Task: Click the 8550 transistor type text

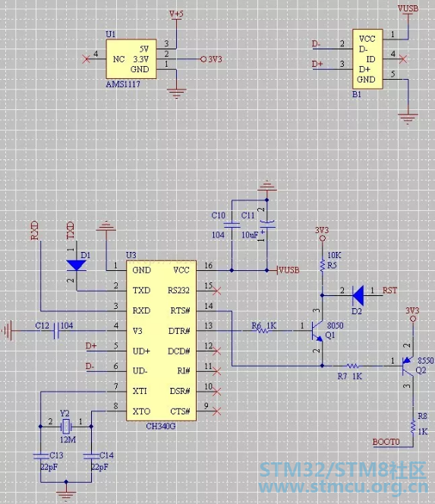Action: tap(426, 361)
